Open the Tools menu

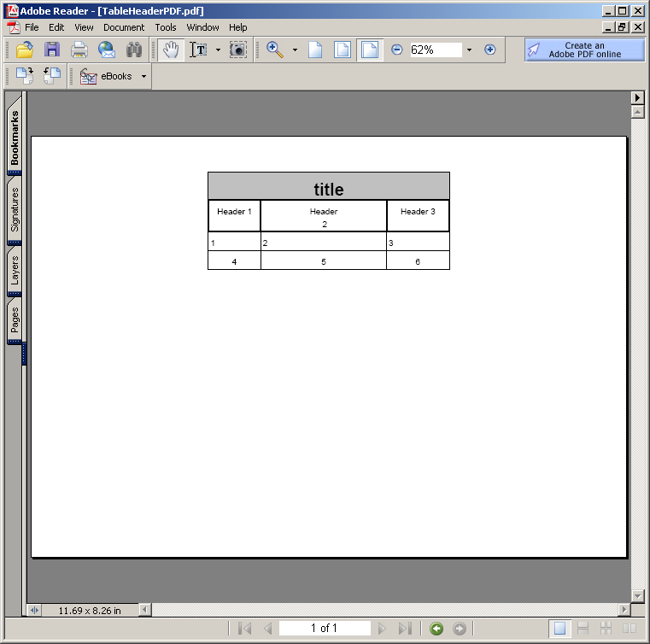166,27
